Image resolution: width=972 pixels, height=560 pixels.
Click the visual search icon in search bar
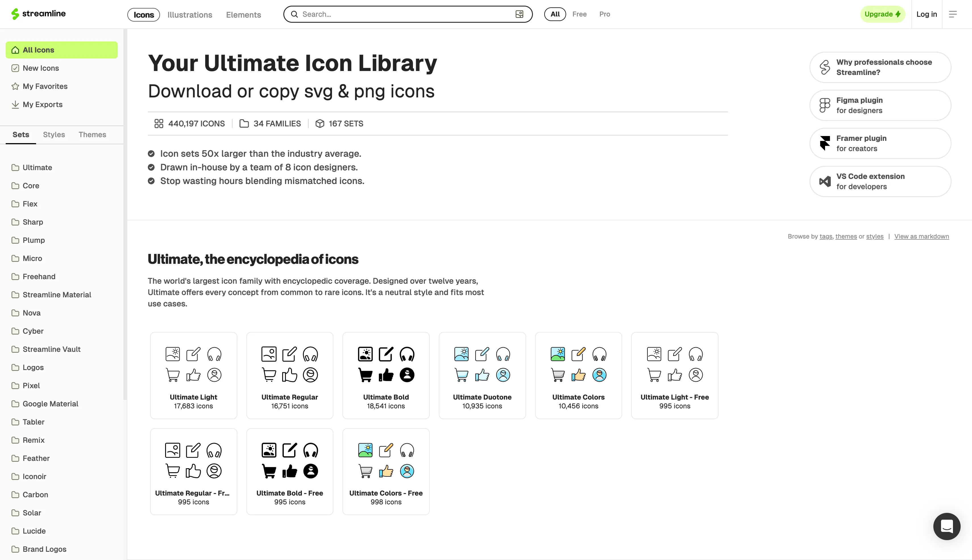[x=519, y=14]
